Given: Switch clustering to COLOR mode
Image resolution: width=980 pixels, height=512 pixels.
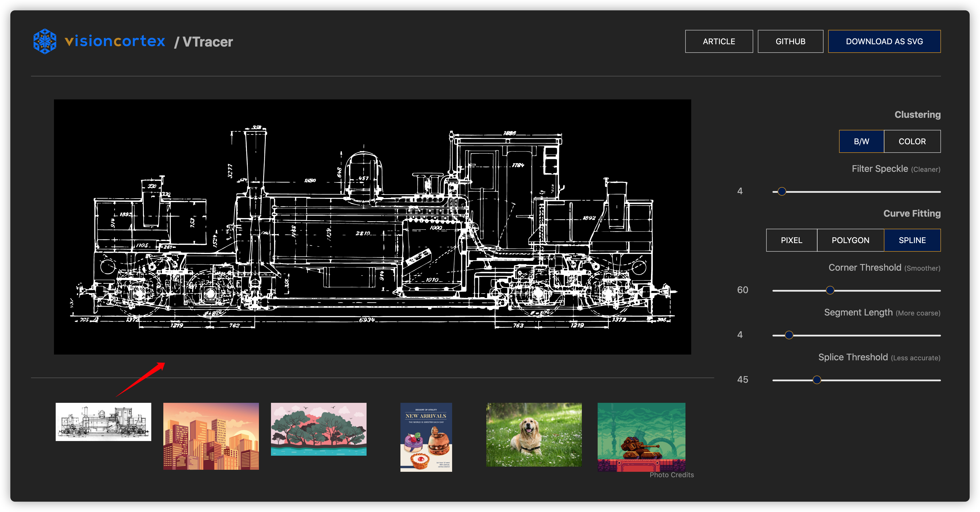Looking at the screenshot, I should coord(912,142).
